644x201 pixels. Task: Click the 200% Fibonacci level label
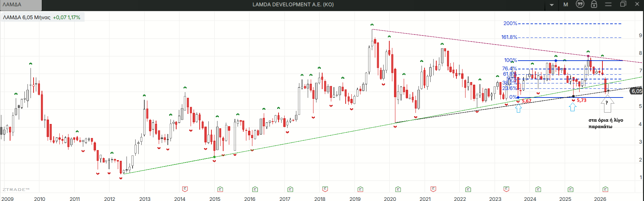pos(510,23)
